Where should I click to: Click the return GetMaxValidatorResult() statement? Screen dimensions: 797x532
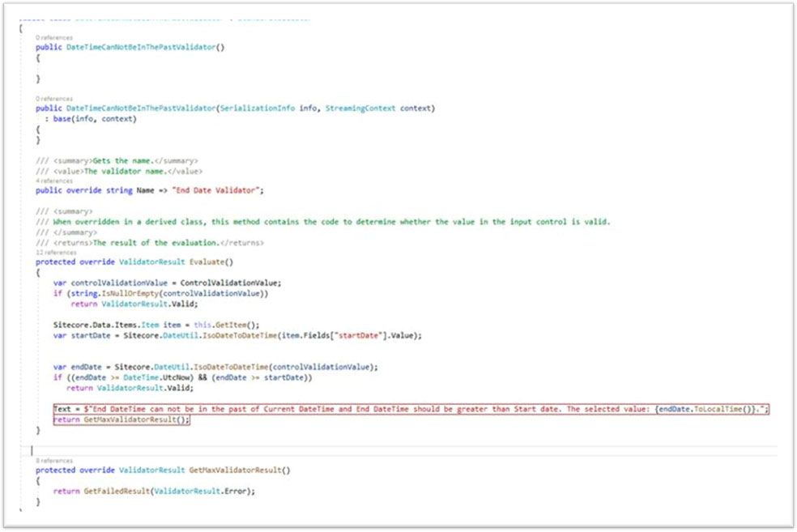[x=121, y=419]
